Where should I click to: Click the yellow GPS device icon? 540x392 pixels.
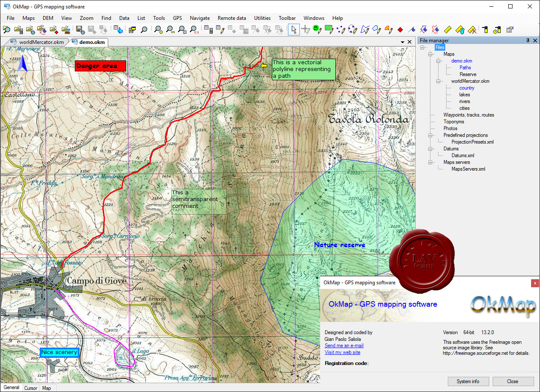click(485, 30)
